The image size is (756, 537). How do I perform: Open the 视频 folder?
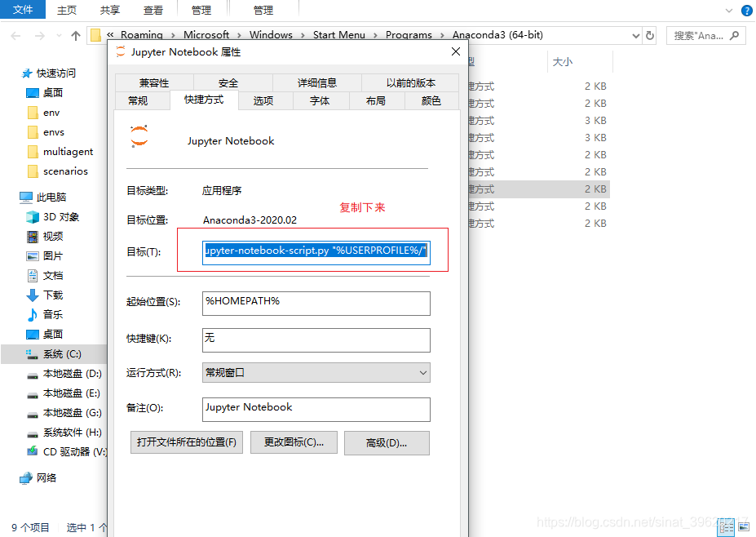pyautogui.click(x=44, y=237)
